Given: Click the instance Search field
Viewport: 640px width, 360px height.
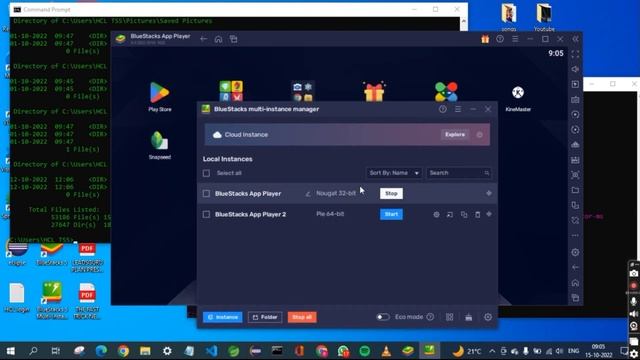Looking at the screenshot, I should (458, 173).
